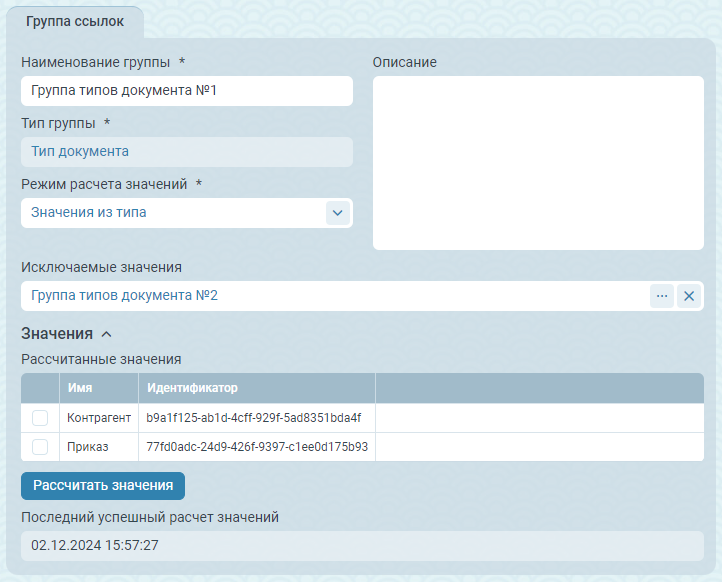Screen dimensions: 722x582
Task: Click the Идентификатор column header
Action: coord(256,388)
